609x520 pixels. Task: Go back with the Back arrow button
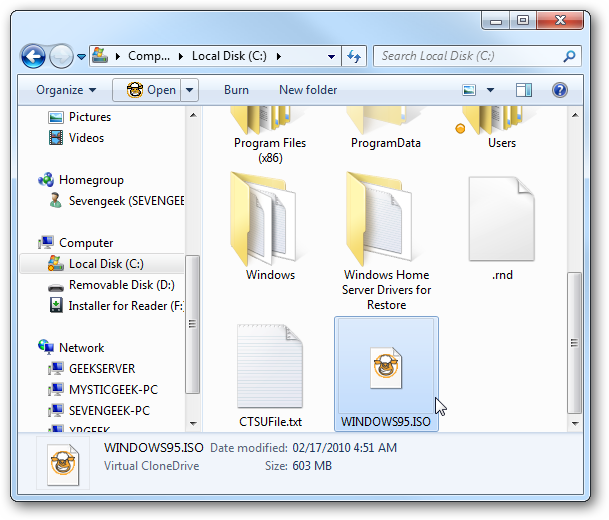click(x=33, y=57)
